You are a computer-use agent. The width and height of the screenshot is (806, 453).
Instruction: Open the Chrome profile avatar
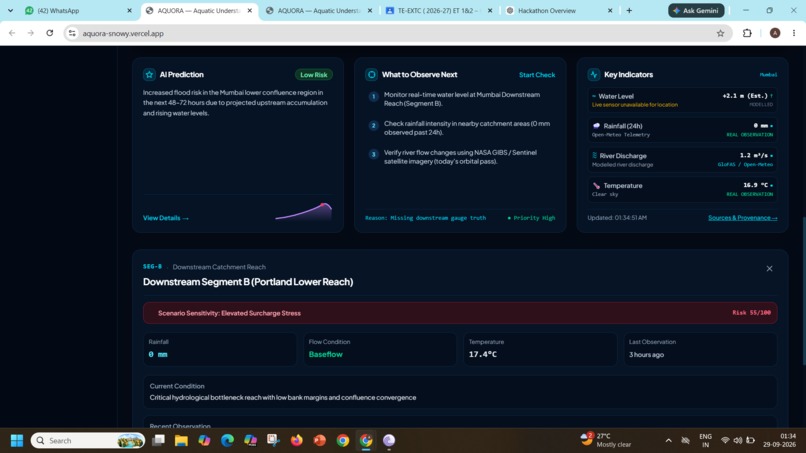click(x=775, y=33)
